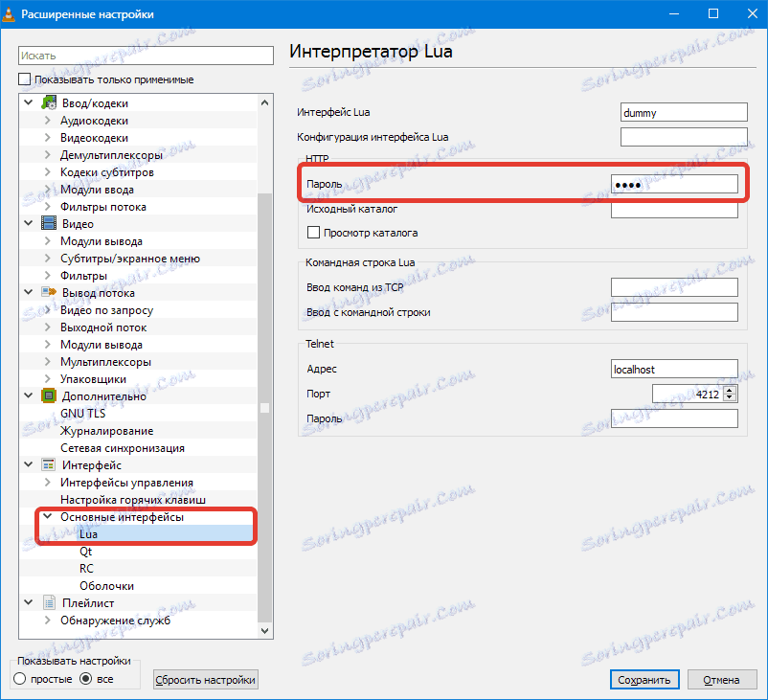
Task: Collapse the Вывод потока section
Action: click(29, 292)
